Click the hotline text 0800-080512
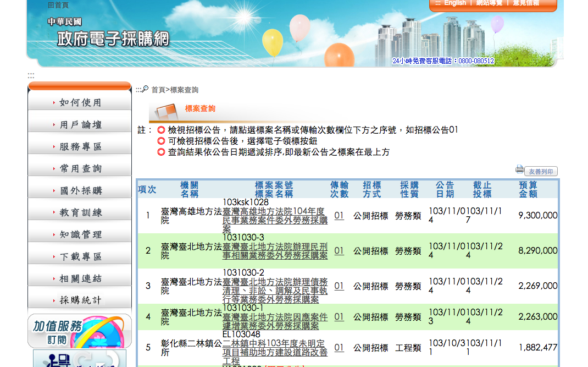Image resolution: width=588 pixels, height=367 pixels. pyautogui.click(x=476, y=61)
